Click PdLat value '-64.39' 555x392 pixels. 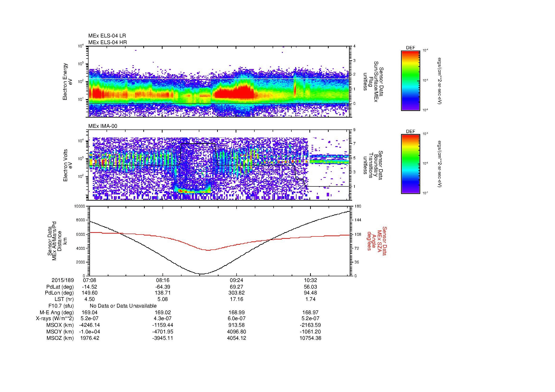click(x=163, y=287)
